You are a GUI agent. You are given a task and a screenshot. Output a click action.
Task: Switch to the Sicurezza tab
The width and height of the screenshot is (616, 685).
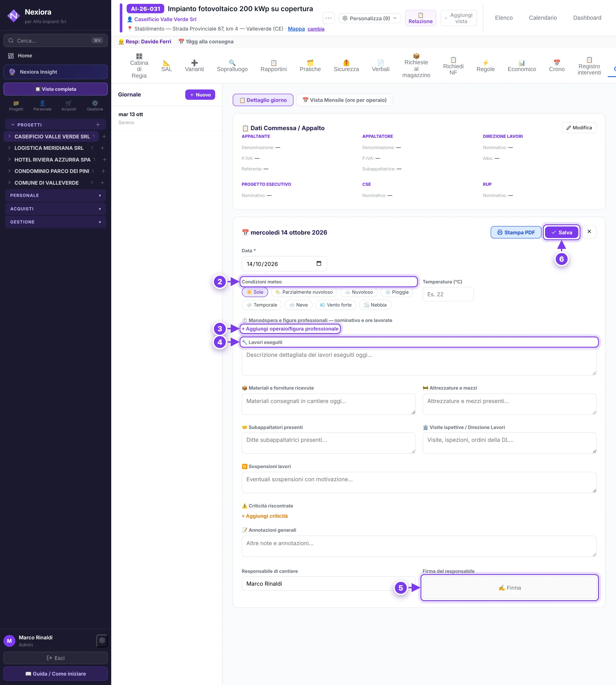click(x=346, y=66)
